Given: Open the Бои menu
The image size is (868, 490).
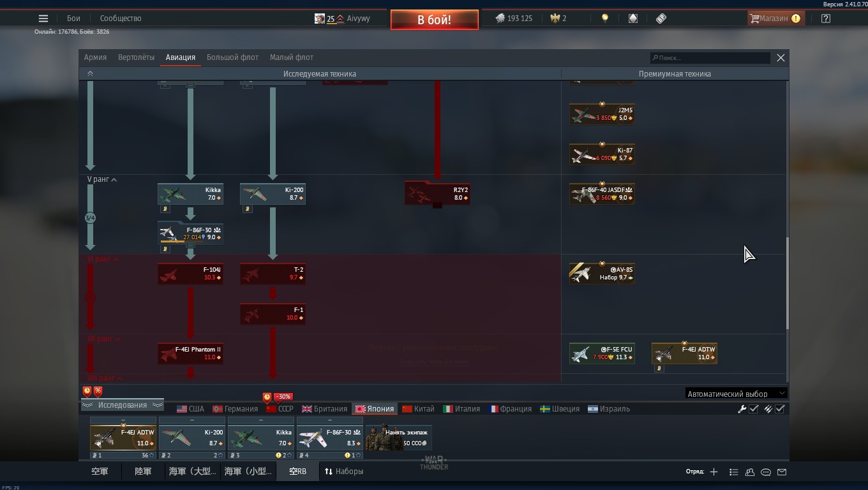Looking at the screenshot, I should click(x=73, y=19).
